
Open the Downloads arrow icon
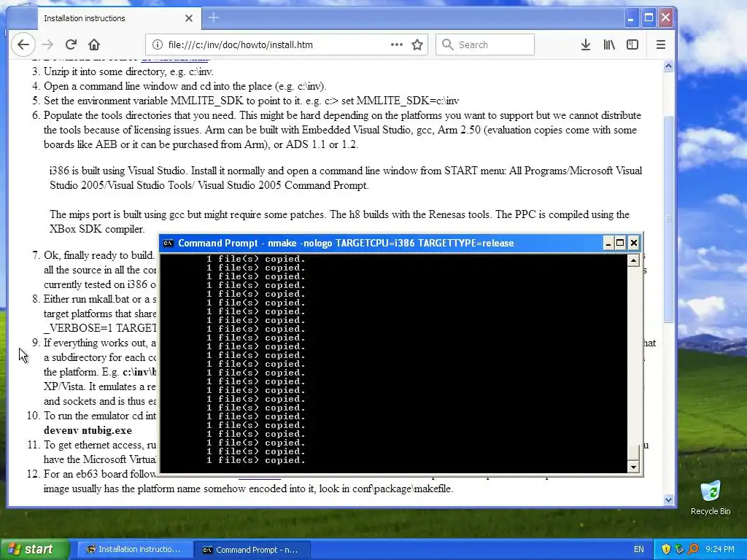tap(586, 44)
